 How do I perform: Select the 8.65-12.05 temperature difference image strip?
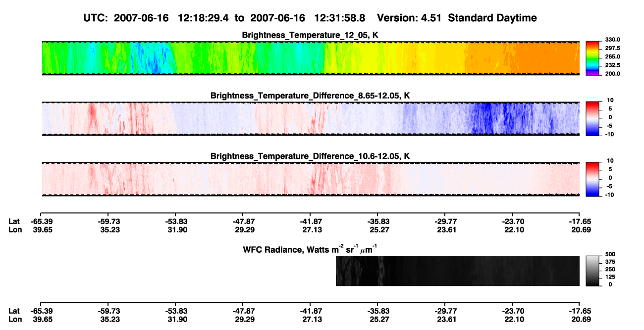click(310, 119)
